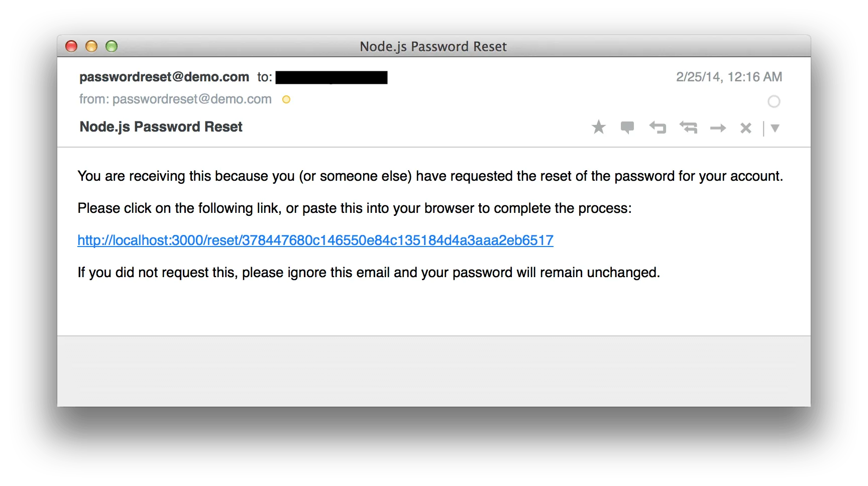The width and height of the screenshot is (868, 486).
Task: Click the bold passwordreset@demo.com sender name
Action: 164,77
